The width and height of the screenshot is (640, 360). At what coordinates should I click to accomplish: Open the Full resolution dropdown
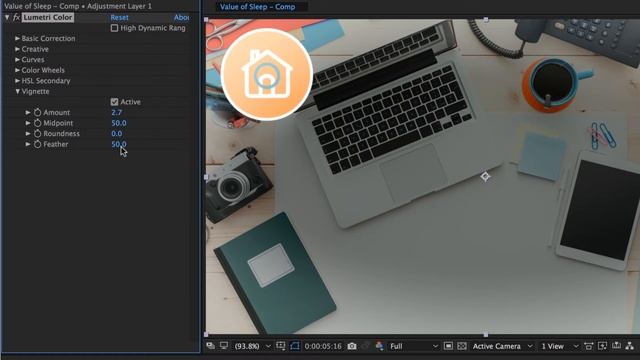[x=414, y=346]
